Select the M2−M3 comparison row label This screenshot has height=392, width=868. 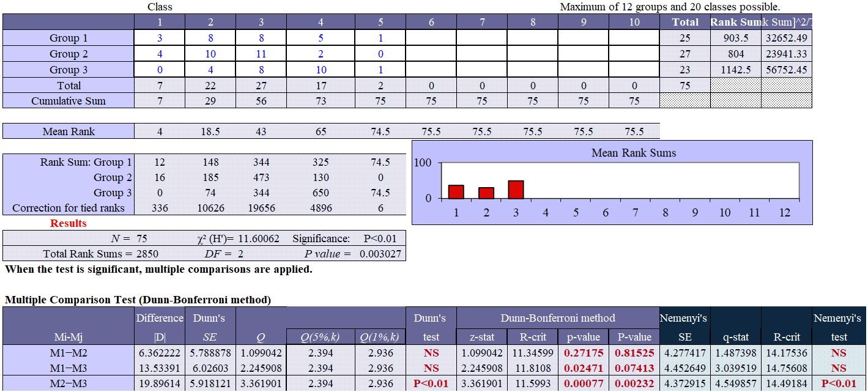tap(69, 383)
